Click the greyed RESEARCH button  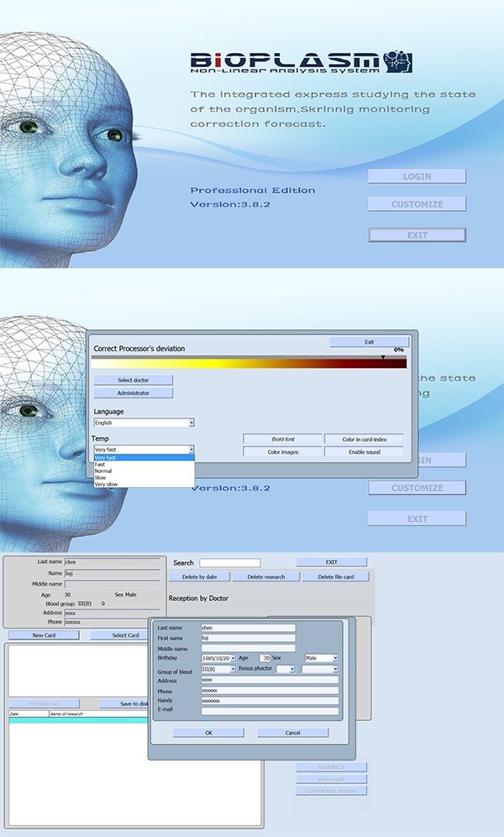pyautogui.click(x=332, y=767)
